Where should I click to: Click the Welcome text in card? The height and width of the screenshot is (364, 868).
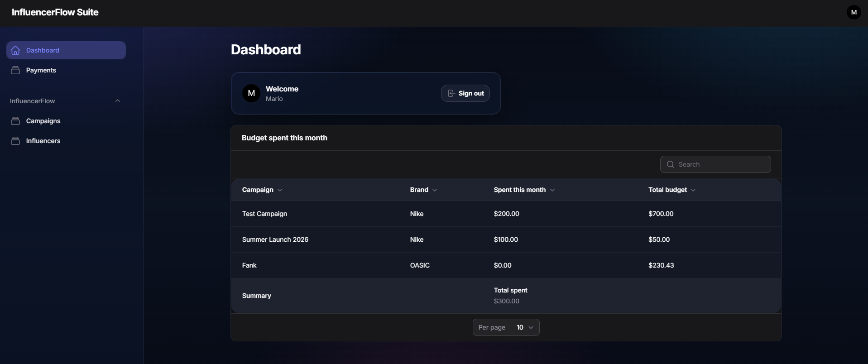(x=282, y=89)
